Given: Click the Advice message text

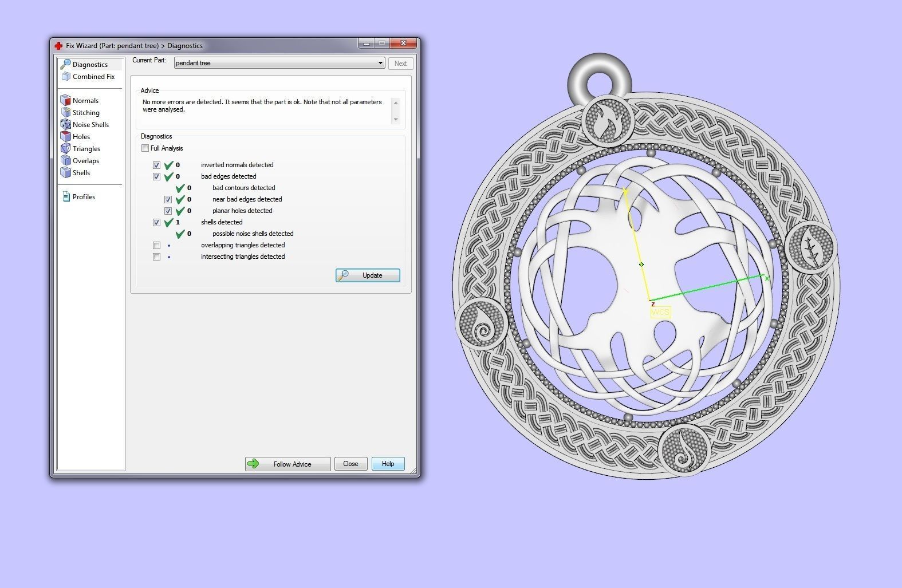Looking at the screenshot, I should tap(262, 105).
